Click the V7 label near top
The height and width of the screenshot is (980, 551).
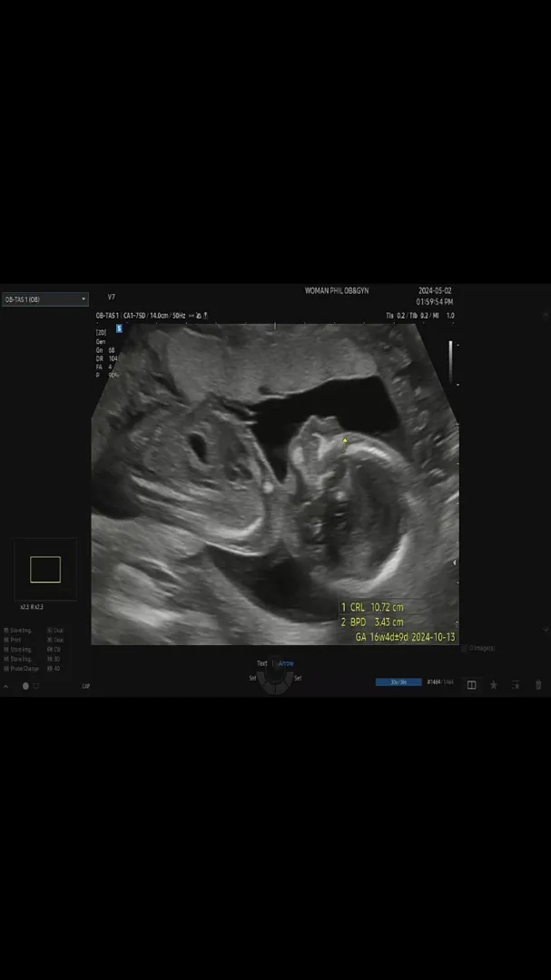(x=112, y=297)
